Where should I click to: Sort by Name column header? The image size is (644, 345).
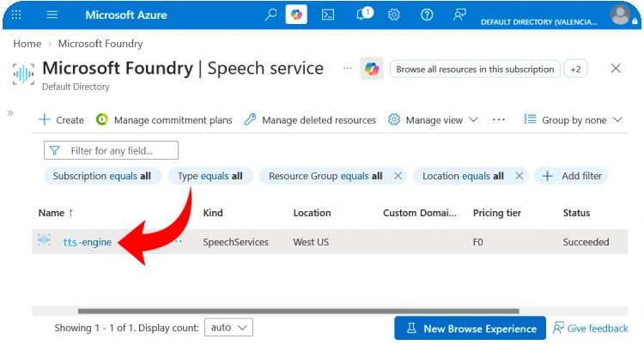[56, 213]
